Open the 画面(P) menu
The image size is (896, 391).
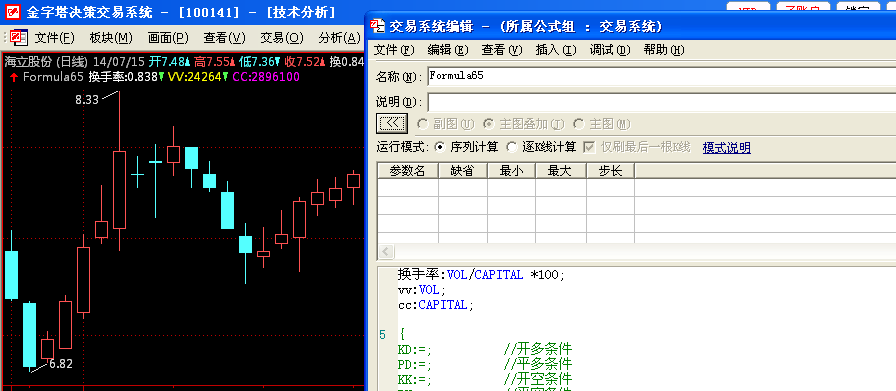(168, 38)
